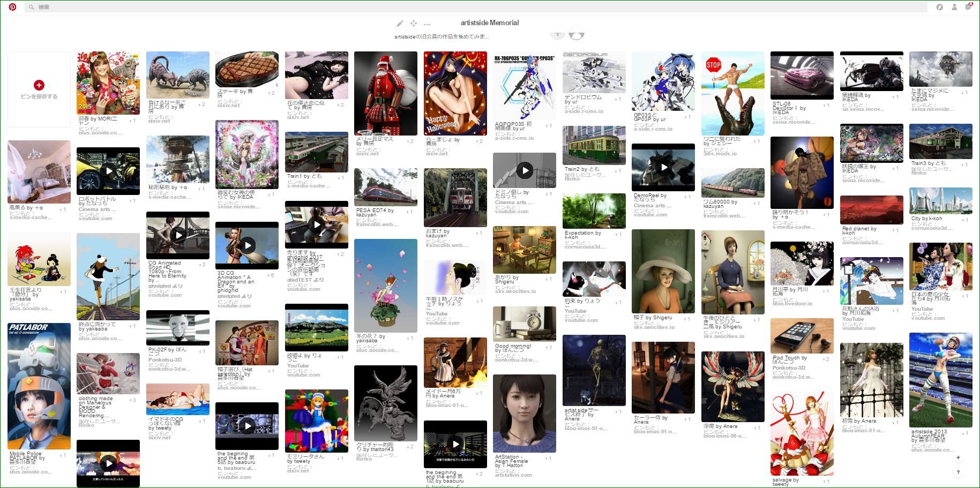The width and height of the screenshot is (980, 488).
Task: Open the RX-78GP03S Gundam pin image
Action: pos(525,85)
